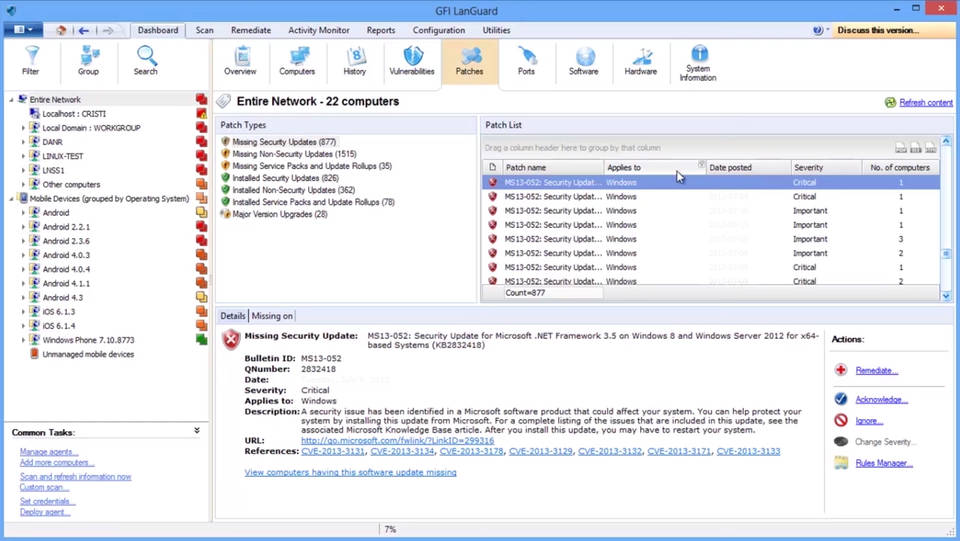Viewport: 960px width, 541px height.
Task: Open the Software inventory view
Action: (584, 60)
